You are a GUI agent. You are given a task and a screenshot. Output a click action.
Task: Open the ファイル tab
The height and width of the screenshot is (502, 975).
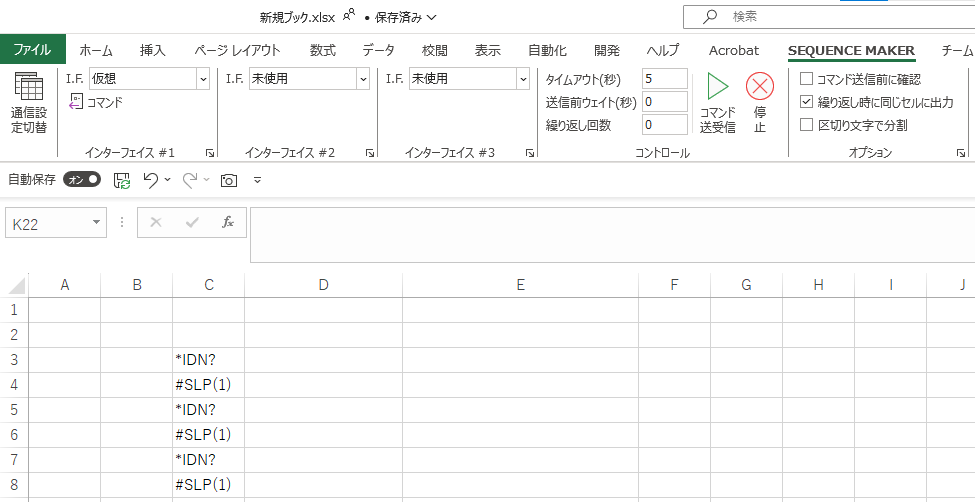(33, 50)
